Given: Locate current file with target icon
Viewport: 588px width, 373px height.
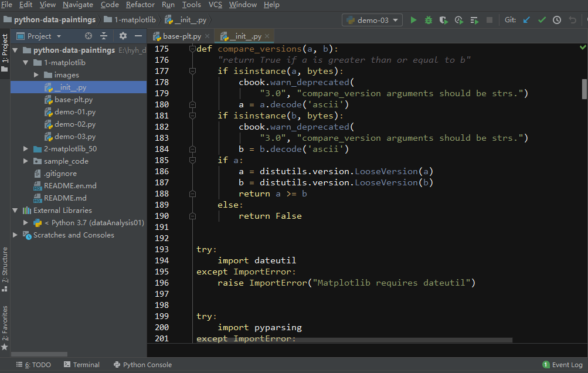Looking at the screenshot, I should pos(89,36).
